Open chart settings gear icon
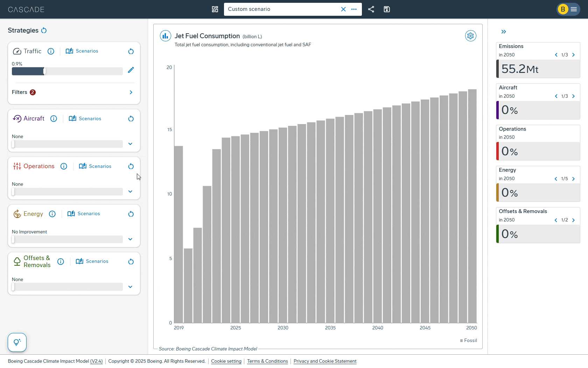The width and height of the screenshot is (588, 368). (470, 36)
